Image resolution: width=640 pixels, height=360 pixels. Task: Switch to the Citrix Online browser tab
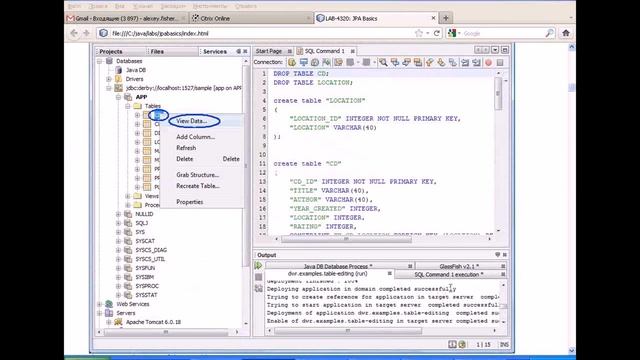(x=251, y=18)
